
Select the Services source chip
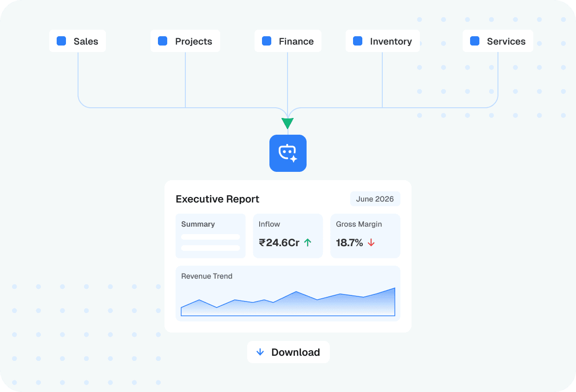tap(498, 41)
